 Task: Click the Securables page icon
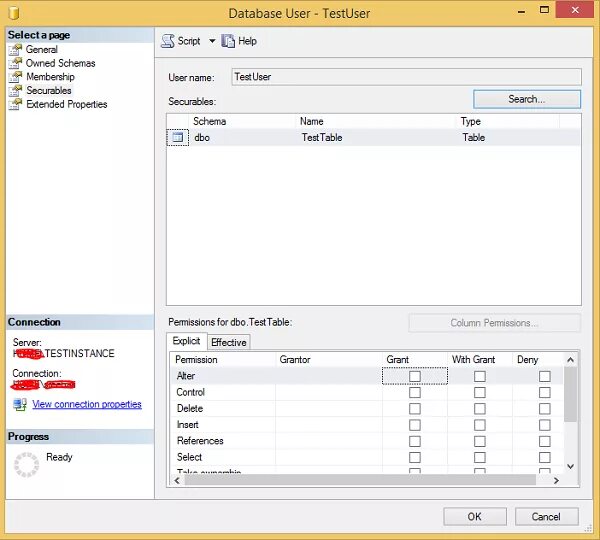point(15,90)
